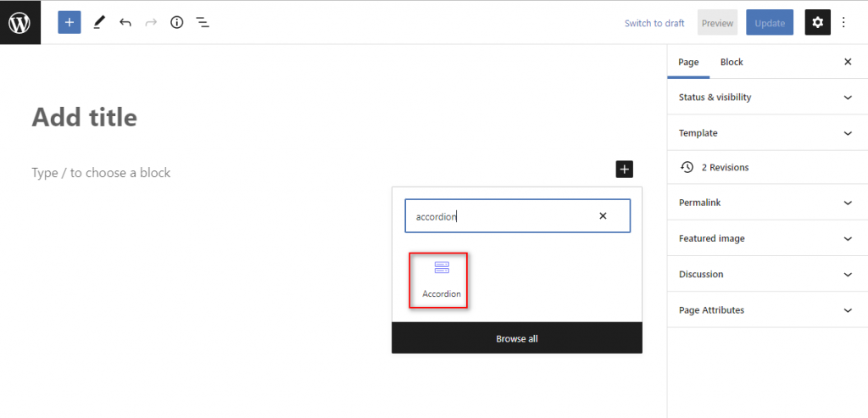
Task: Switch to the Block tab
Action: (x=732, y=62)
